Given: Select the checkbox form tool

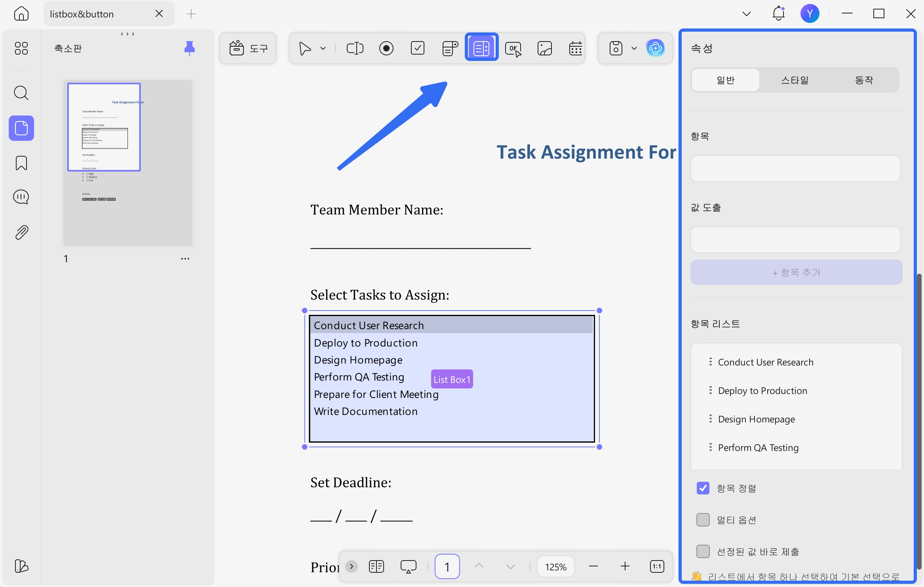Looking at the screenshot, I should coord(417,48).
